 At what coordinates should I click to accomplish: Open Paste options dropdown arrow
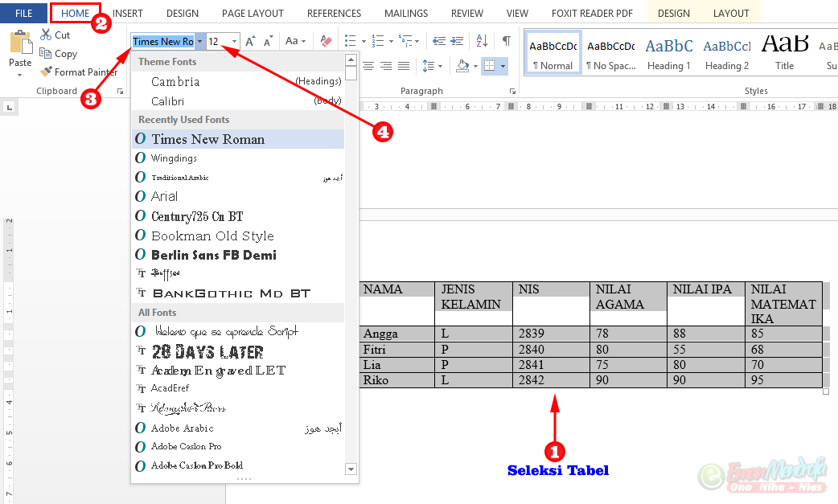point(20,75)
